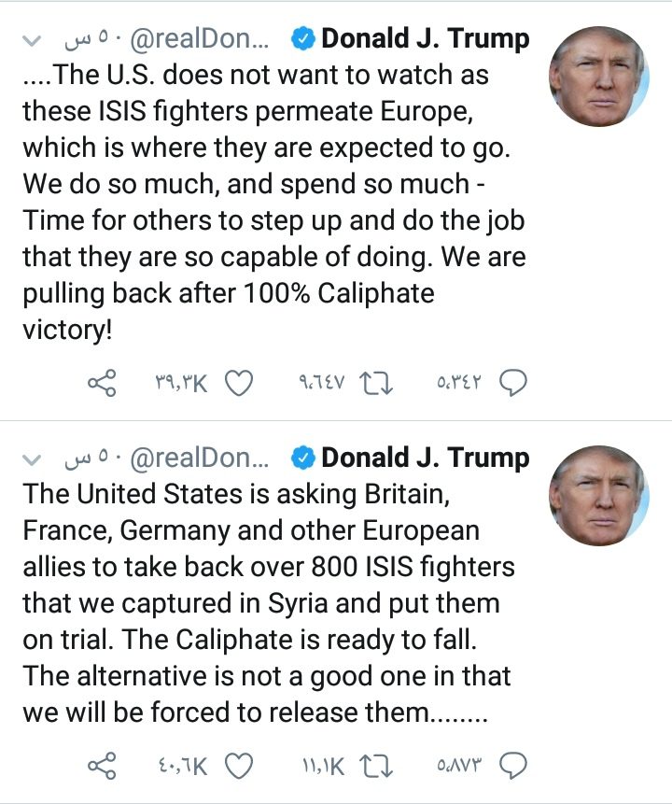Click the verified badge on the second tweet
Image resolution: width=672 pixels, height=804 pixels.
(301, 458)
